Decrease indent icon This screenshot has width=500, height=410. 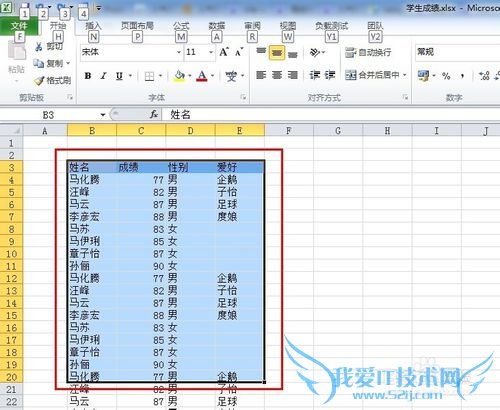[314, 75]
